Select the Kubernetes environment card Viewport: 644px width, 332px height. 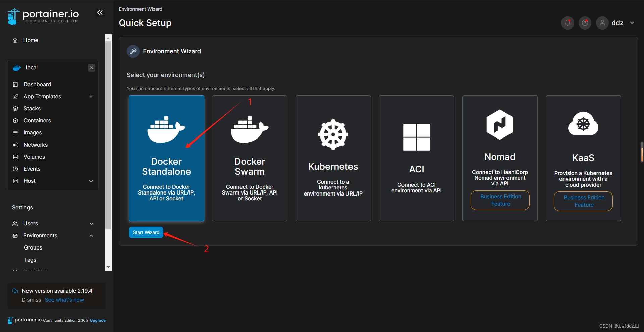(333, 158)
